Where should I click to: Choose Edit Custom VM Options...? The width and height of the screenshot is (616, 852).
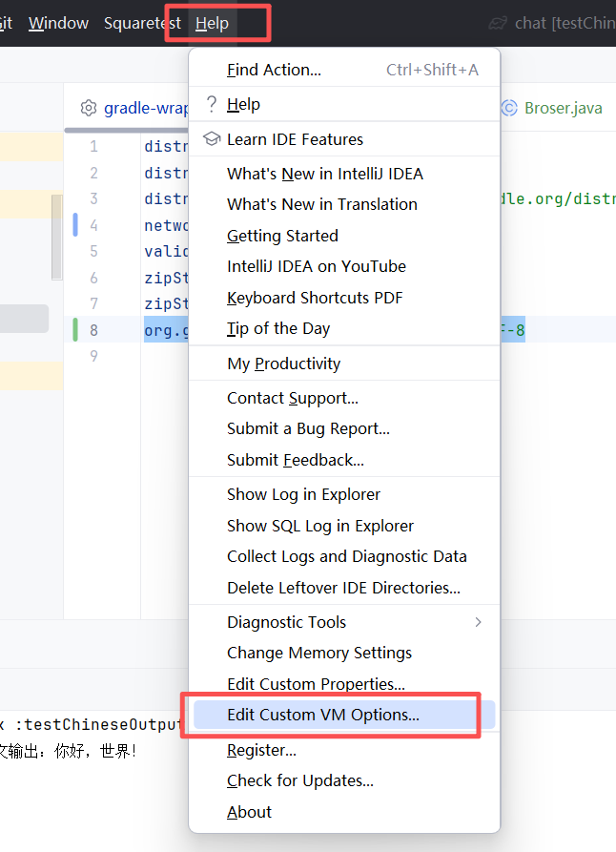pos(344,715)
